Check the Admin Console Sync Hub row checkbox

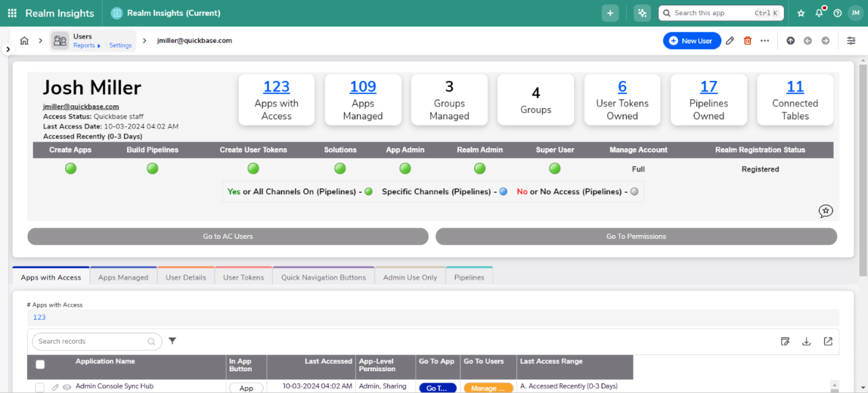tap(40, 386)
